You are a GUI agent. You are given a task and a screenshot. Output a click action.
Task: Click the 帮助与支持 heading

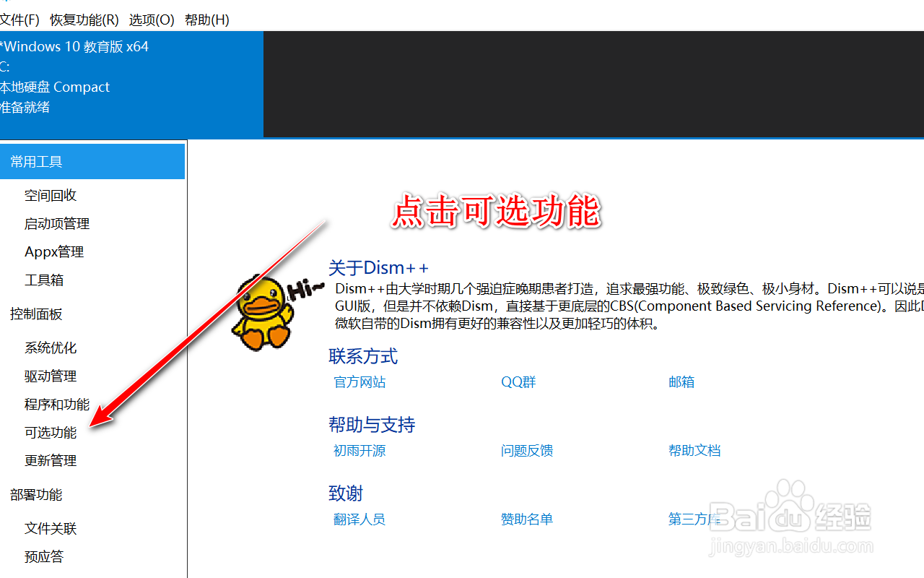(x=372, y=425)
